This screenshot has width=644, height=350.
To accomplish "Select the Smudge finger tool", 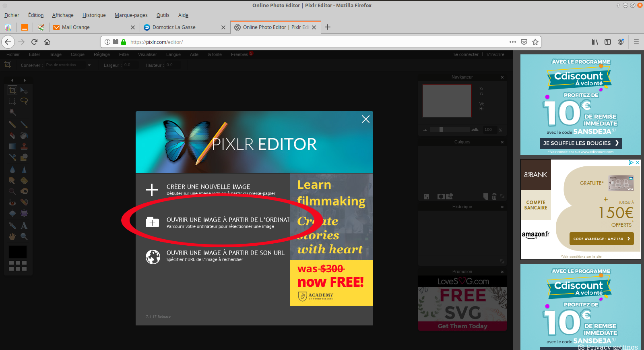I will pyautogui.click(x=12, y=180).
